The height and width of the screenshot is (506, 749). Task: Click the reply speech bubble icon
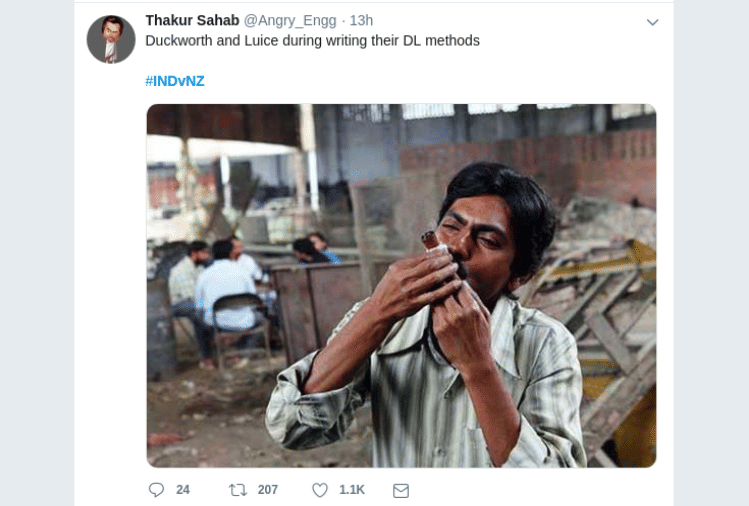pos(156,490)
